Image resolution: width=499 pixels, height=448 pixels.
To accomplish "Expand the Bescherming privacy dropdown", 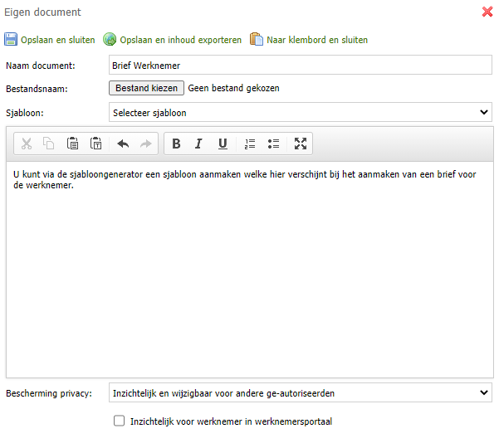I will (x=301, y=392).
